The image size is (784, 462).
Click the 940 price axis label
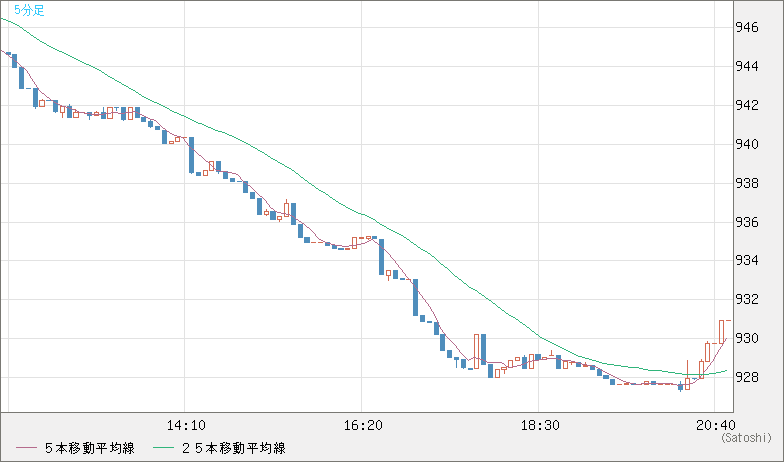tap(746, 144)
